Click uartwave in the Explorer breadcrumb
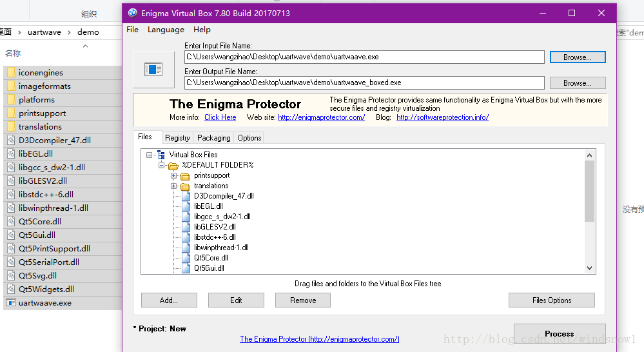 pyautogui.click(x=44, y=32)
